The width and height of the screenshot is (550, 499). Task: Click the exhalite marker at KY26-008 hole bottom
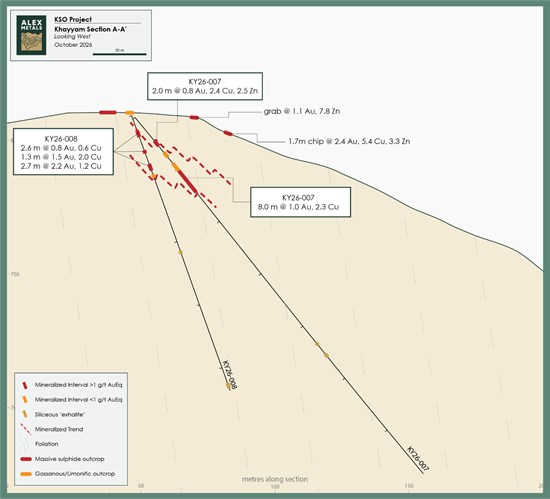(x=228, y=386)
